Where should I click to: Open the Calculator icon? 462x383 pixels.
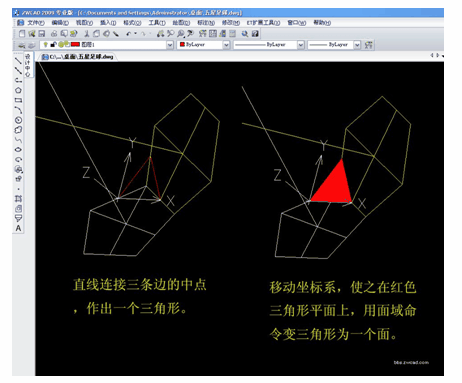click(232, 34)
